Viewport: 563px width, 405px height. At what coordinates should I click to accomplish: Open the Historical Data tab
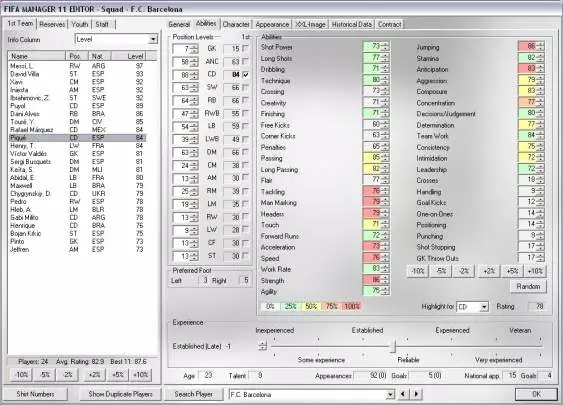tap(352, 24)
